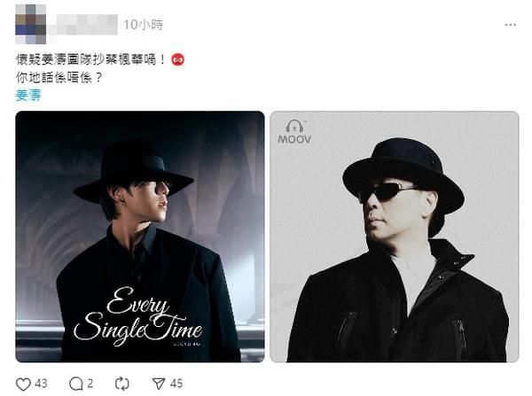Viewport: 532px width, 396px height.
Task: View likes by clicking the count 43
Action: [41, 384]
